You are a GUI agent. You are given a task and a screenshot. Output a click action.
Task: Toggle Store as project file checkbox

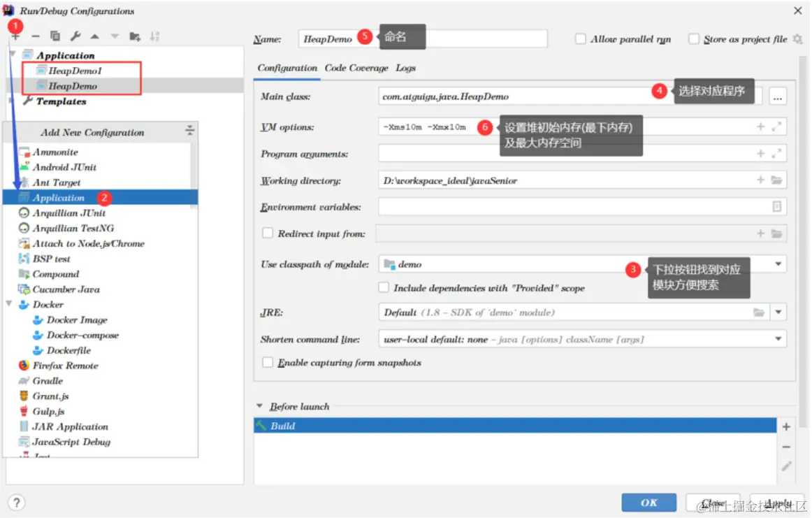(693, 39)
